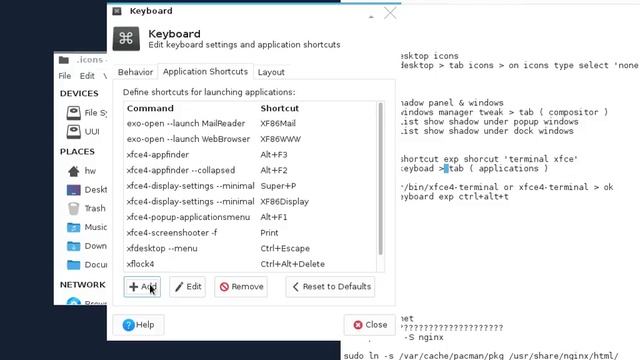Click the XF86WWW shortcut cell
Image resolution: width=640 pixels, height=360 pixels.
280,139
